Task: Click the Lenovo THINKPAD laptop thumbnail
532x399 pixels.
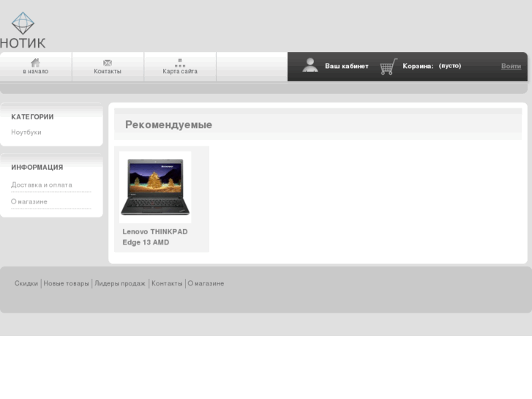Action: pyautogui.click(x=155, y=187)
